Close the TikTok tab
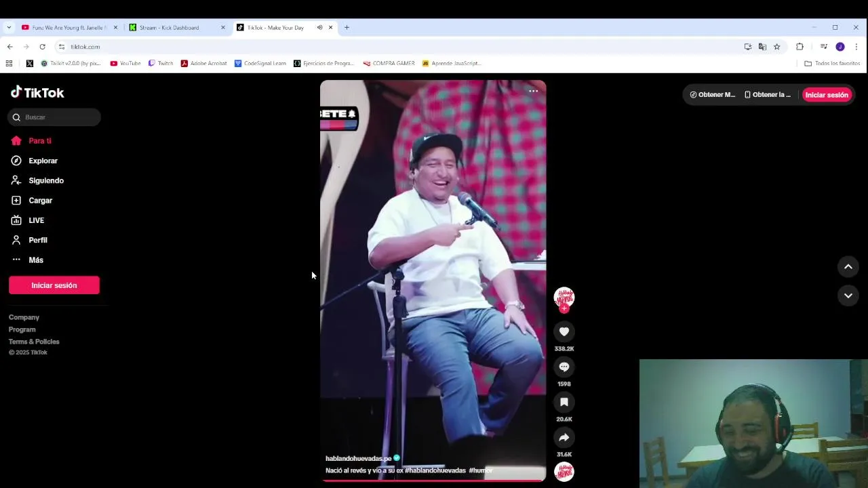The image size is (868, 488). tap(330, 28)
